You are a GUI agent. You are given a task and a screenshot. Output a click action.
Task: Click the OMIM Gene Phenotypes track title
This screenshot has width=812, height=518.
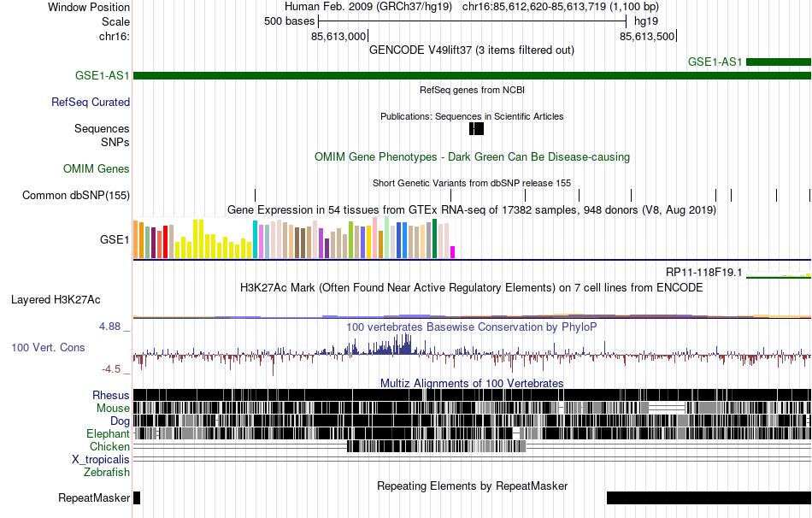(473, 157)
